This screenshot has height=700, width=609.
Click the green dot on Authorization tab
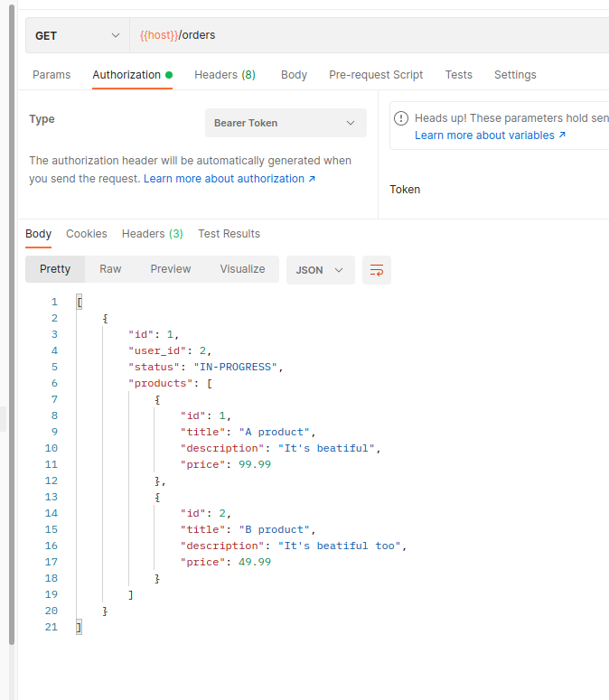coord(169,75)
